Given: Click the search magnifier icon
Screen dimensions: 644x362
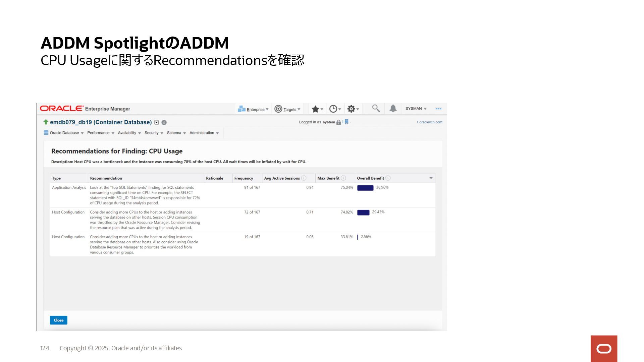Looking at the screenshot, I should [376, 108].
